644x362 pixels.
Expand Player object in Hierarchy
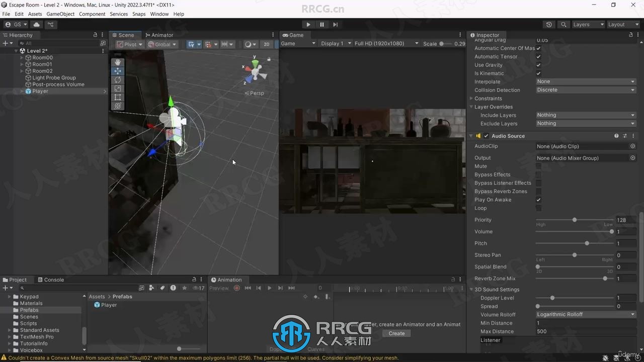coord(22,92)
